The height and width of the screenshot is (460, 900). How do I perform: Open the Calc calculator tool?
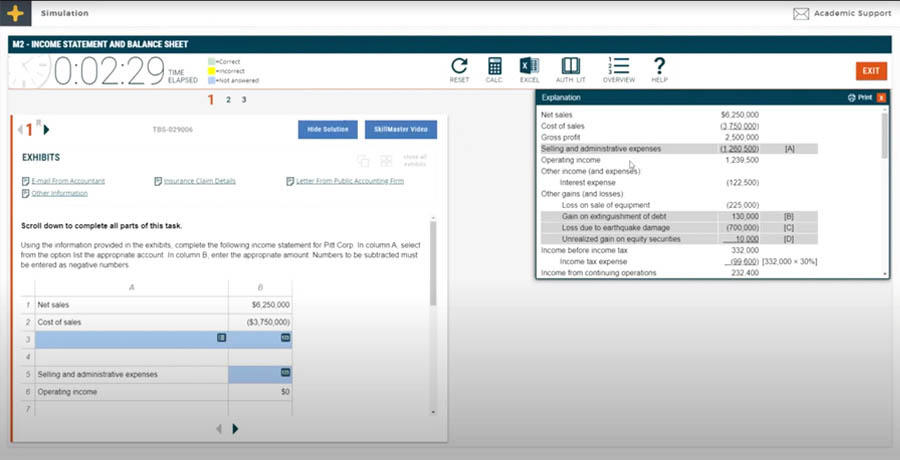click(494, 67)
